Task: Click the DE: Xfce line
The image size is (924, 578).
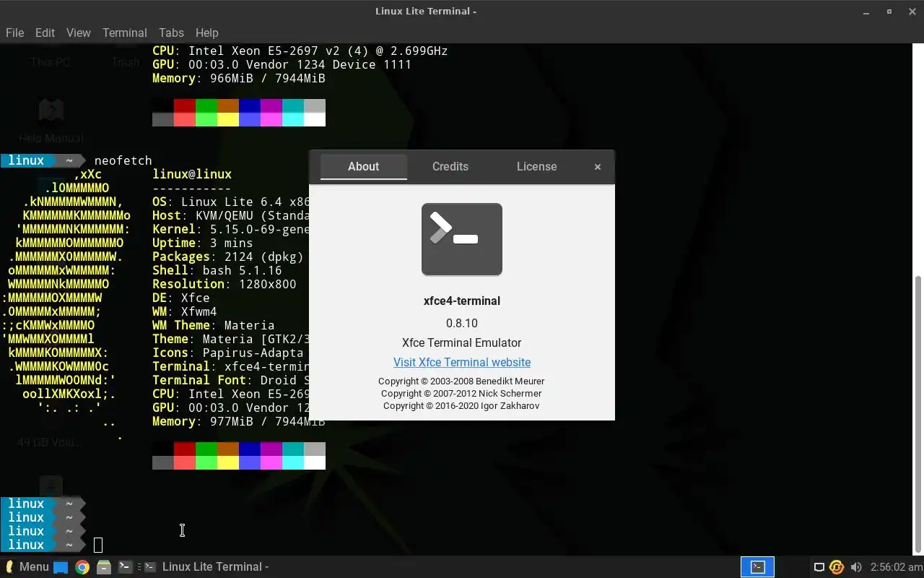Action: coord(181,298)
